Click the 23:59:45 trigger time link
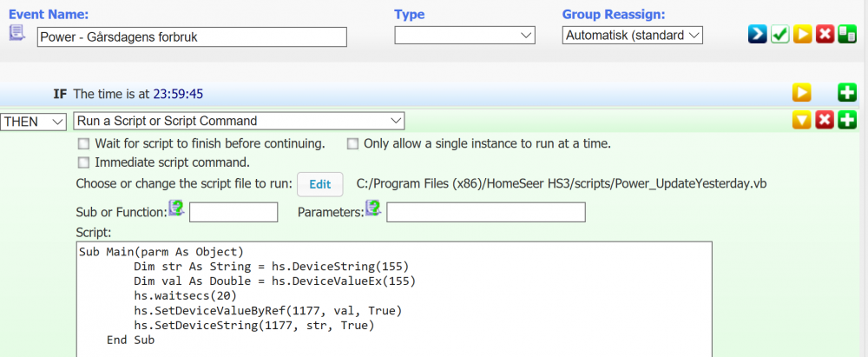This screenshot has height=357, width=868. pos(180,94)
